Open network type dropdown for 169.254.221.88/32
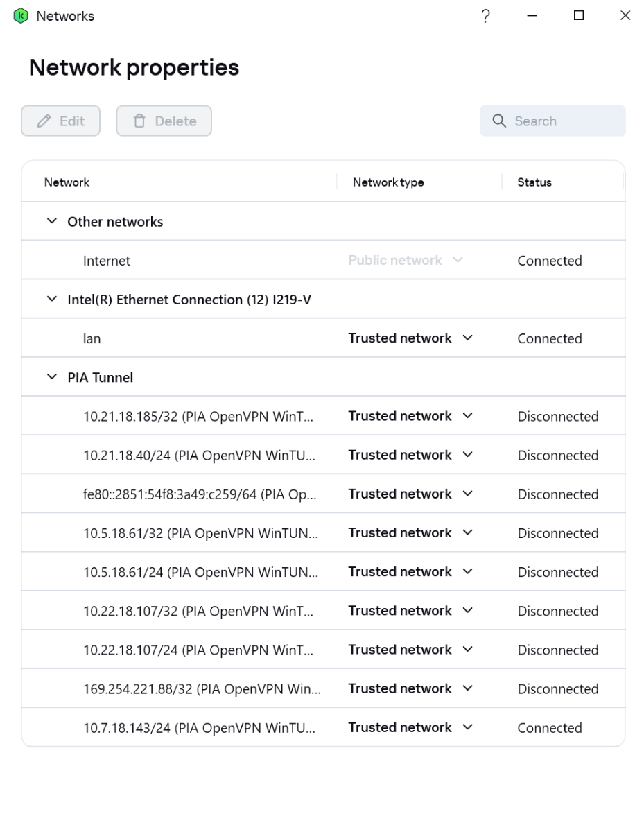Viewport: 644px width, 832px height. click(410, 688)
